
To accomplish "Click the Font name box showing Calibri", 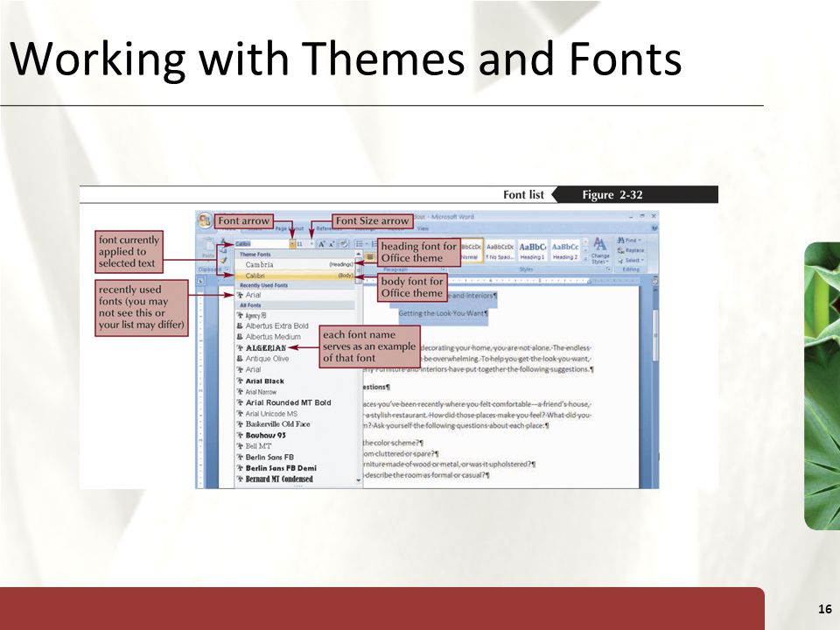I will (x=262, y=244).
